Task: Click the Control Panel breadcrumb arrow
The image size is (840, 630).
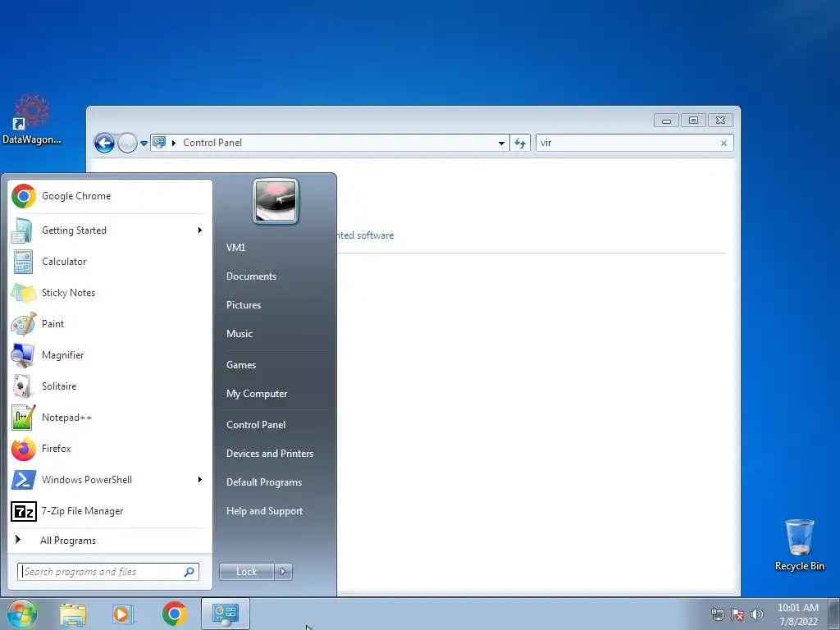Action: coord(174,143)
